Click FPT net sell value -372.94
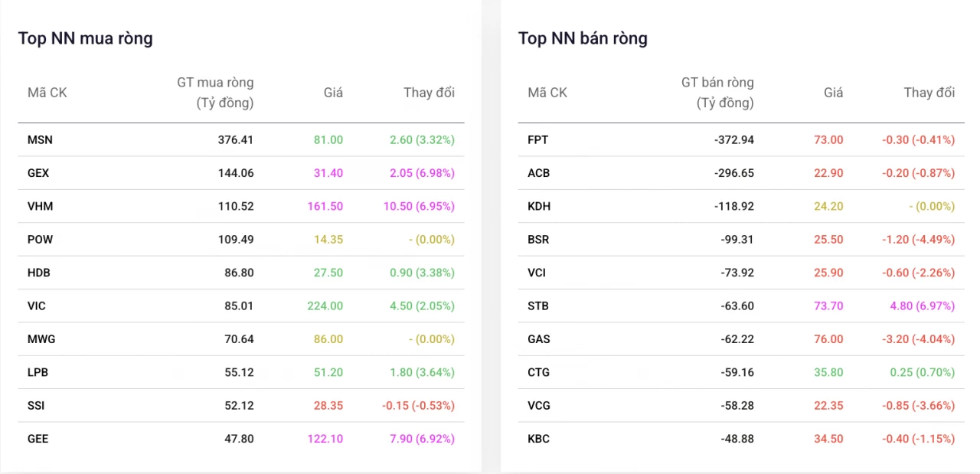 click(x=734, y=140)
